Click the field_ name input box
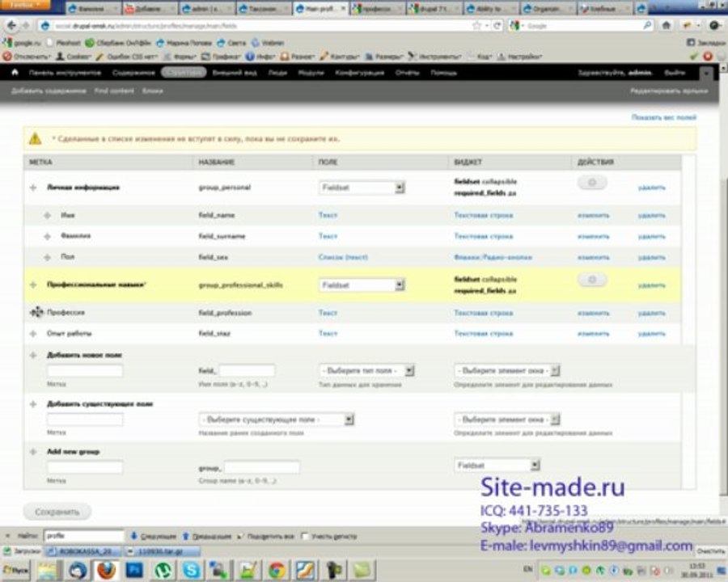 point(247,370)
